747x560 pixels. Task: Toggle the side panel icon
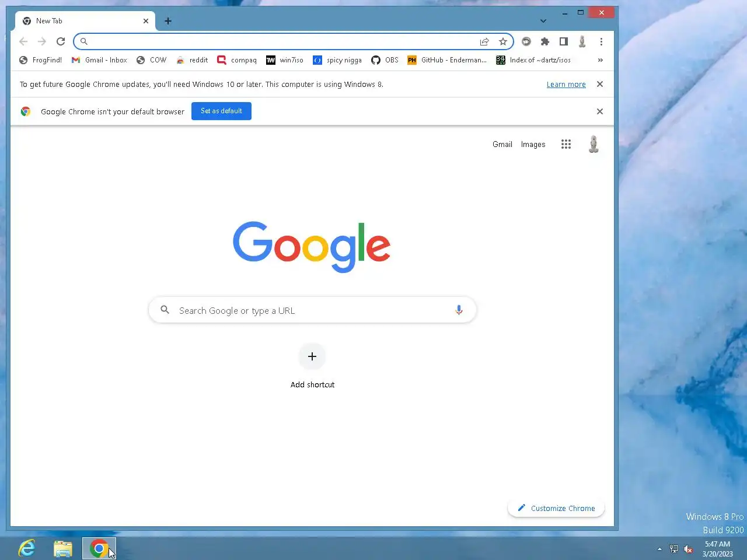564,41
